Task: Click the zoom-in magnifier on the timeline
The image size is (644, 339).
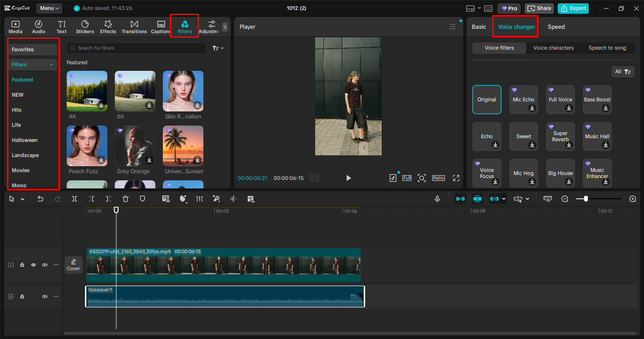Action: point(634,198)
